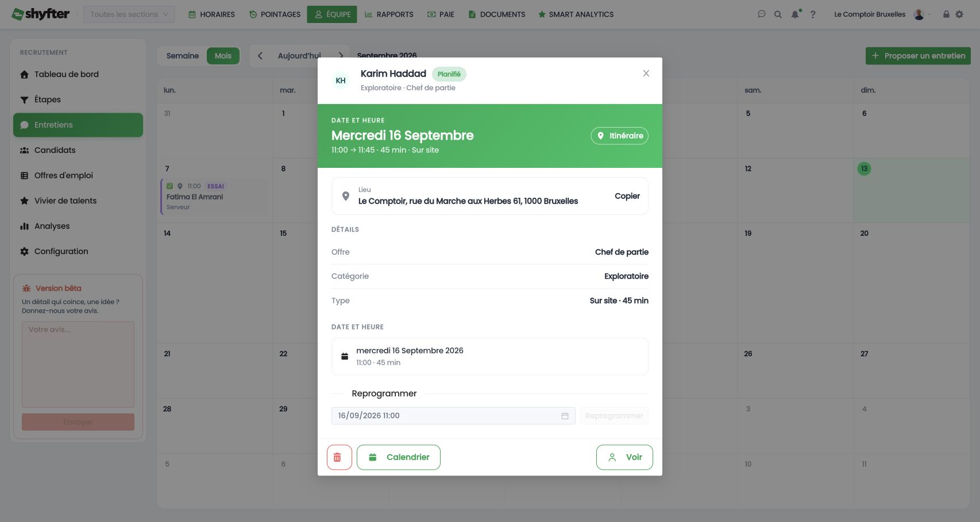The height and width of the screenshot is (522, 980).
Task: Select the Équipe menu tab
Action: click(x=332, y=14)
